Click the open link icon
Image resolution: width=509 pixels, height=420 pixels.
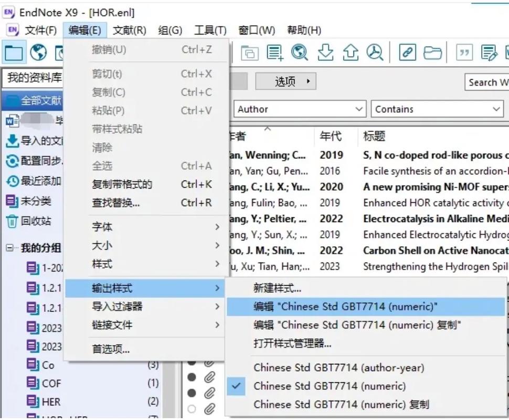click(x=407, y=52)
